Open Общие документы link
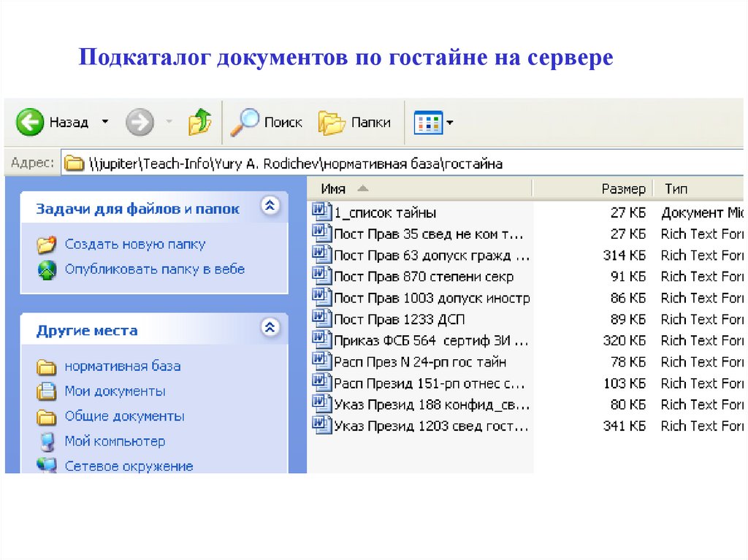Image resolution: width=748 pixels, height=560 pixels. pos(124,416)
